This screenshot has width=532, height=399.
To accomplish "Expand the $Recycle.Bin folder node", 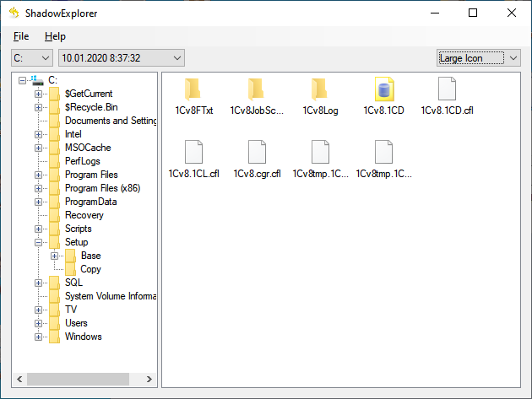I will click(38, 107).
